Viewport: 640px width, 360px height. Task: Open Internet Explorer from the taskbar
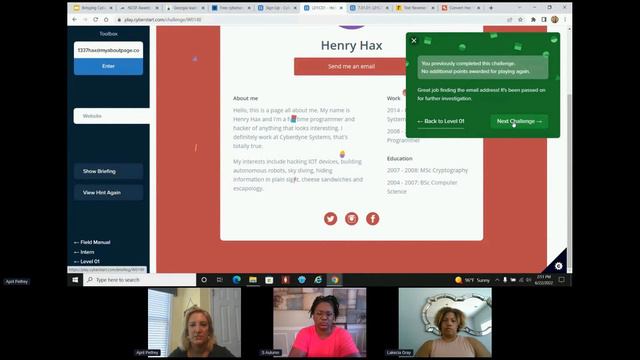tap(318, 280)
